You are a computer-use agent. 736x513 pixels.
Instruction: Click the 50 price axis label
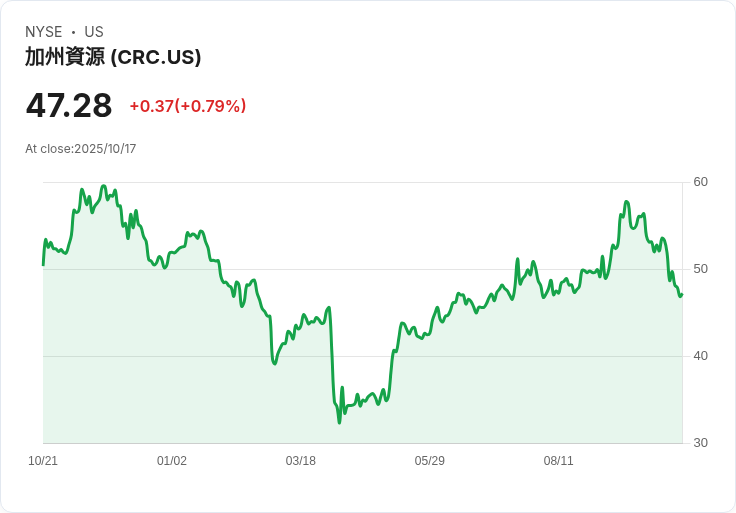(x=700, y=269)
